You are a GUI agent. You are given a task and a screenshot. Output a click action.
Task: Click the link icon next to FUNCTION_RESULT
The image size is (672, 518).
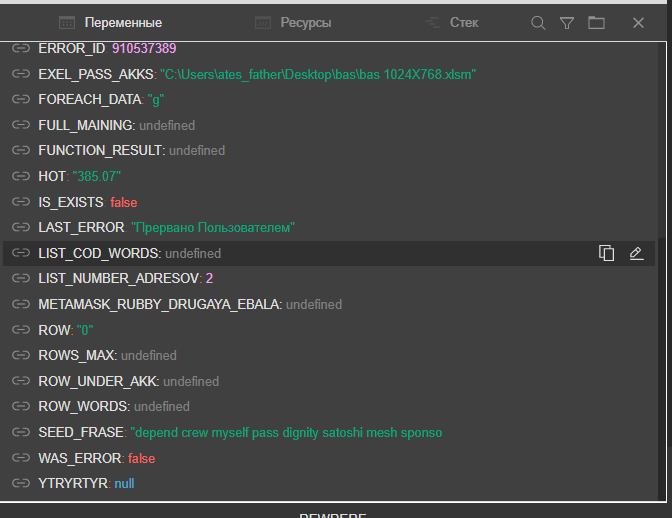[x=21, y=150]
